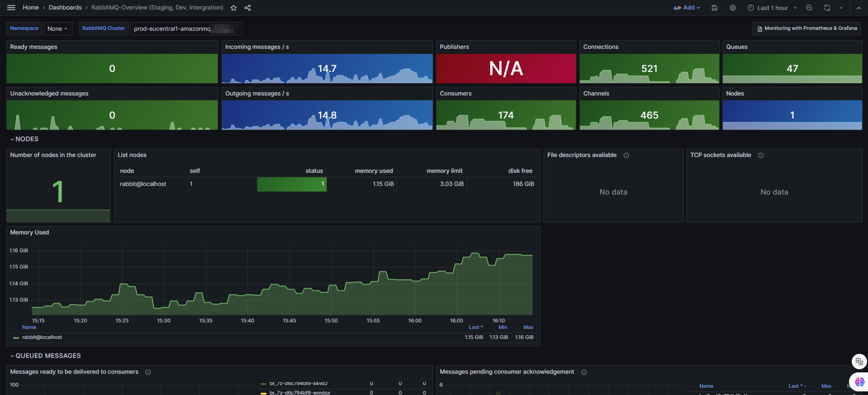Star this dashboard as favorite
868x395 pixels.
[x=234, y=8]
